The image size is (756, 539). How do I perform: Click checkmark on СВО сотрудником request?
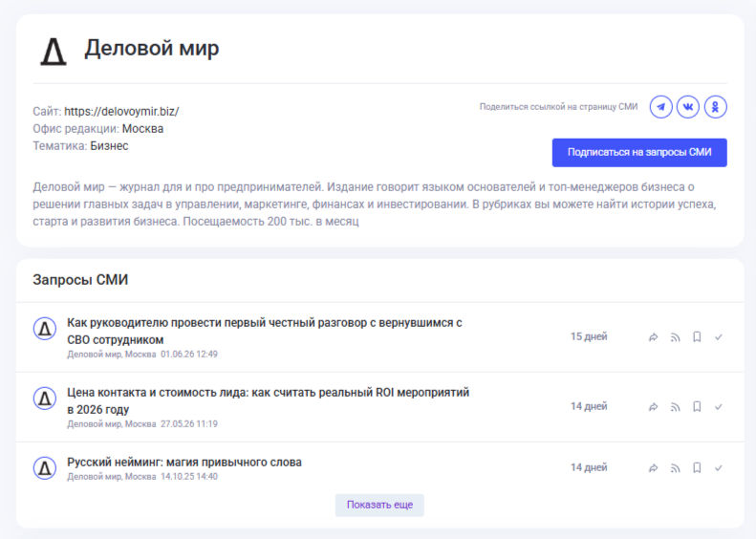click(x=719, y=337)
